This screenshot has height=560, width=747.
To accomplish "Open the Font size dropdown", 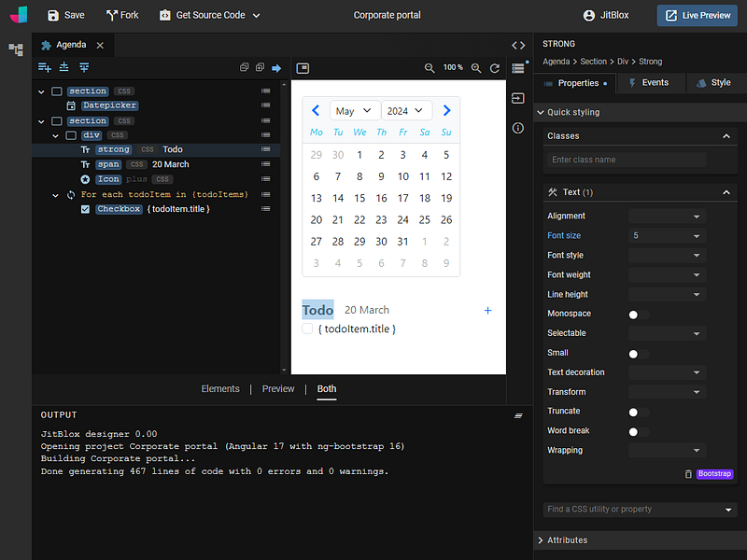I will 667,236.
